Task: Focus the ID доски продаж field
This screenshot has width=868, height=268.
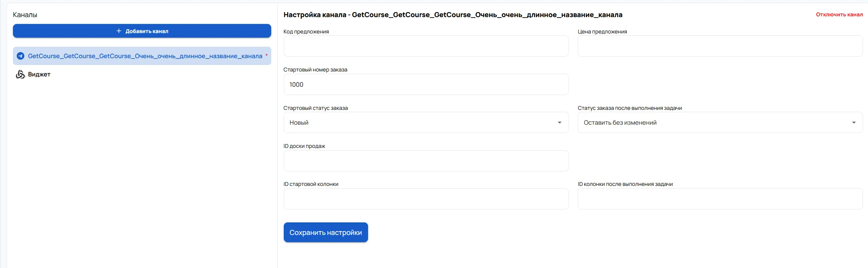Action: 426,161
